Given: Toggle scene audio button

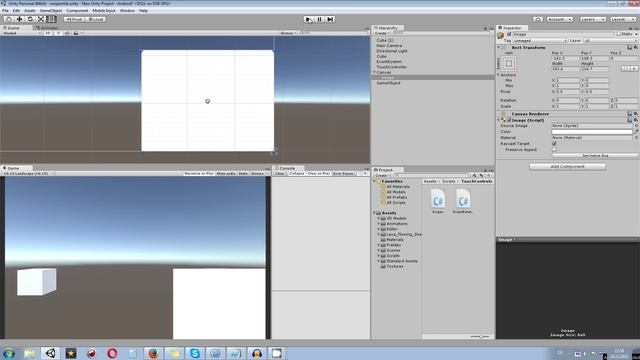Looking at the screenshot, I should pyautogui.click(x=67, y=33).
